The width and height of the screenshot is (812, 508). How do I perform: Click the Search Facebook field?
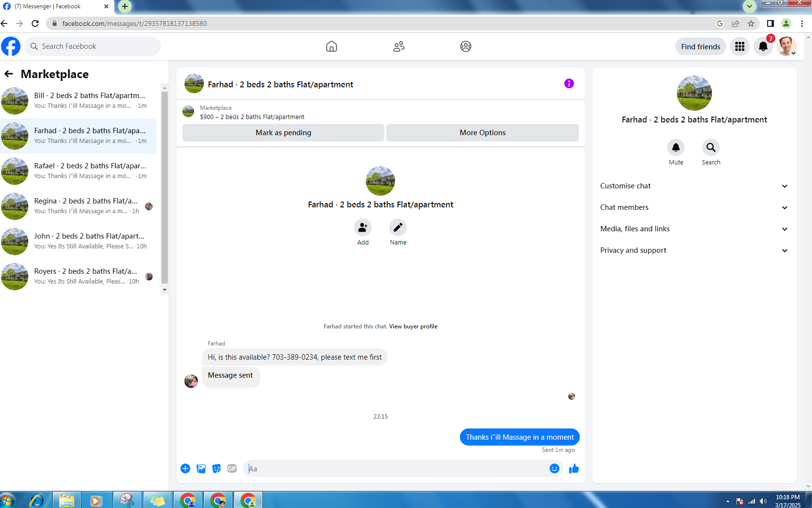(x=93, y=46)
